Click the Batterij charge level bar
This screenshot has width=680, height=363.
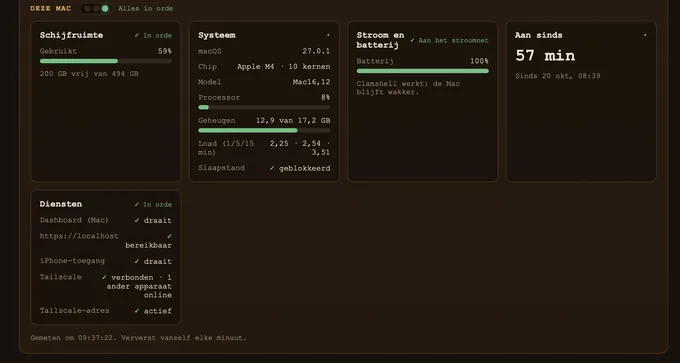(x=423, y=71)
